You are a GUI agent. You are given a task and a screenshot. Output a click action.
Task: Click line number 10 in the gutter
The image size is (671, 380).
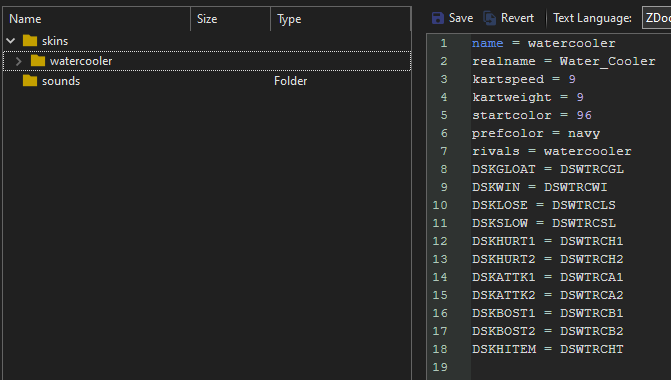click(440, 205)
